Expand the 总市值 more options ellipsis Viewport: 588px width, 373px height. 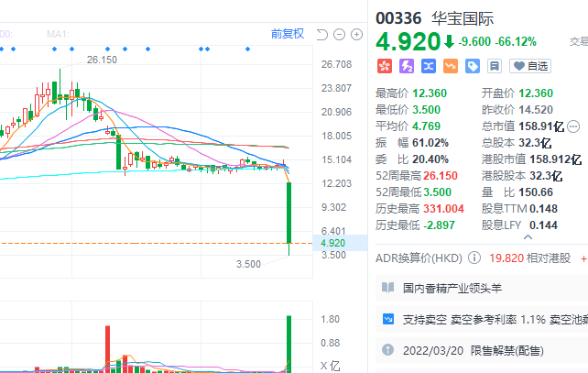573,126
